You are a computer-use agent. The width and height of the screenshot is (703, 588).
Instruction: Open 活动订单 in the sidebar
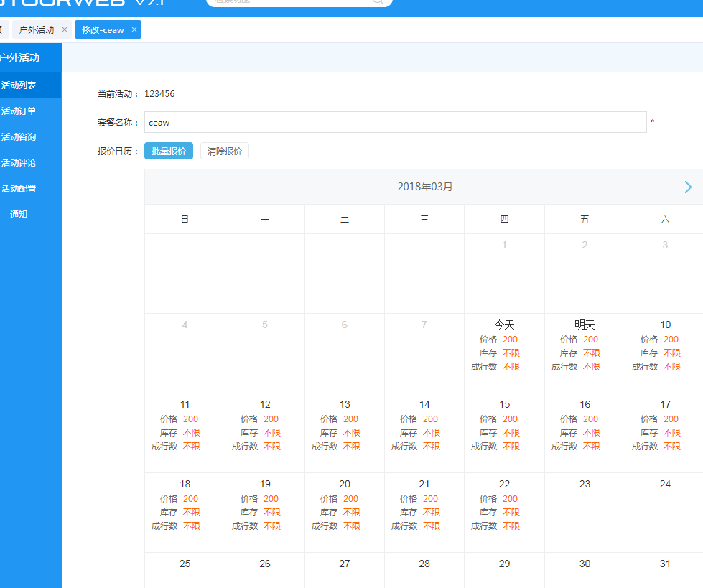coord(19,111)
